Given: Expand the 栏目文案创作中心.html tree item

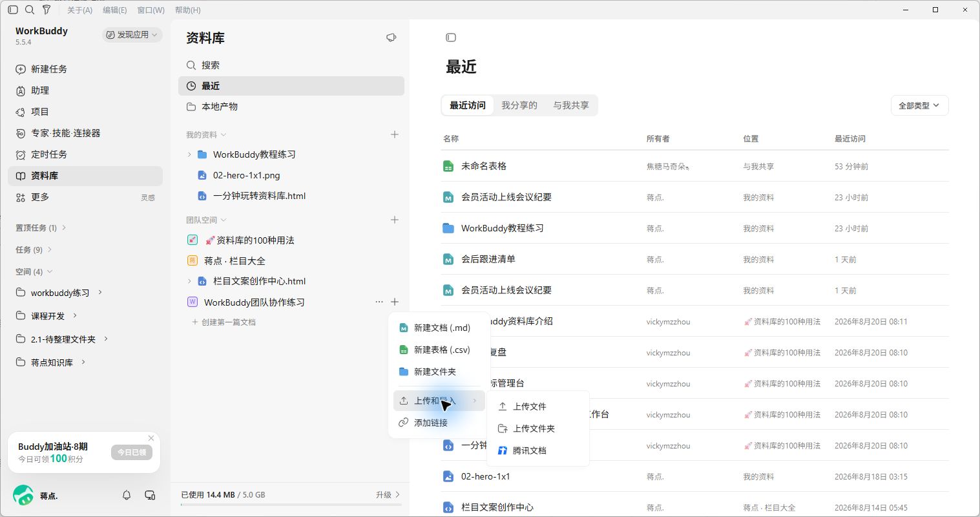Looking at the screenshot, I should 189,281.
